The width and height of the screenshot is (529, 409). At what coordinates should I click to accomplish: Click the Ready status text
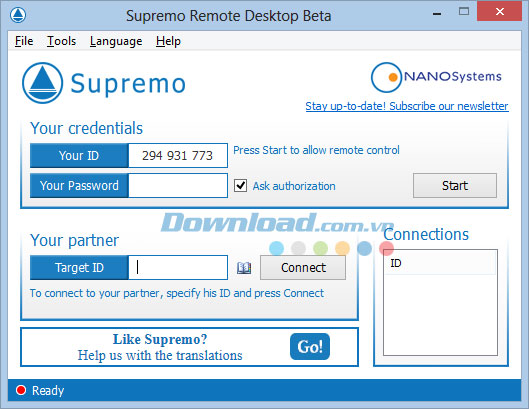(48, 390)
